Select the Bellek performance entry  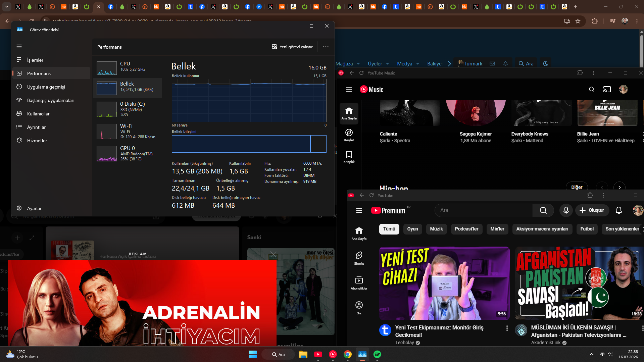pyautogui.click(x=128, y=88)
